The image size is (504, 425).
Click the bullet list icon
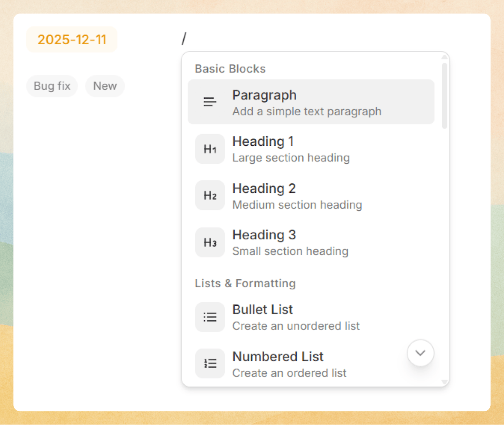click(210, 317)
